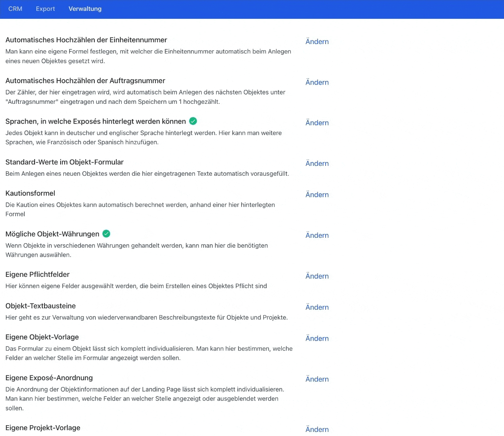The image size is (504, 436).
Task: Click Ändern beside Eigene Projekt-Vorlage
Action: (317, 429)
